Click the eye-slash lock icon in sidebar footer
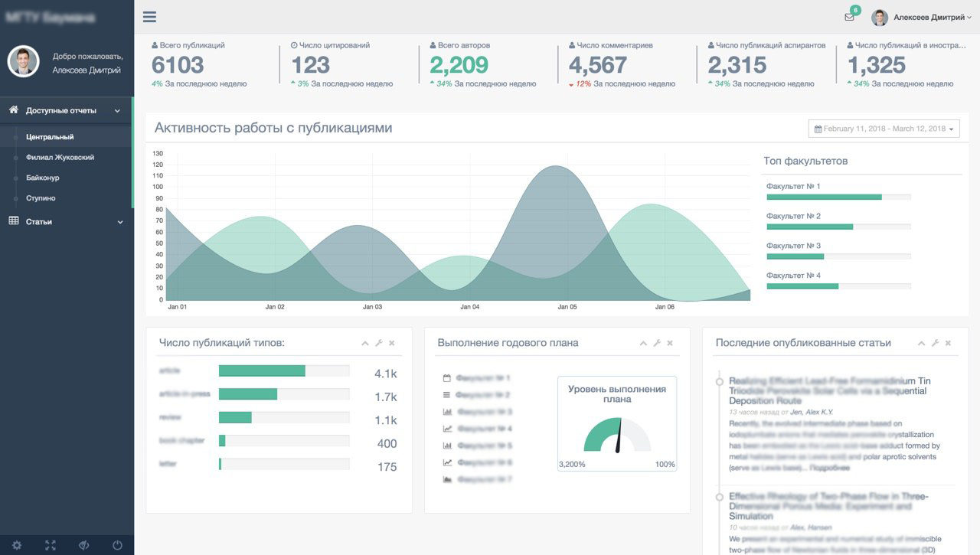This screenshot has height=555, width=980. 84,546
